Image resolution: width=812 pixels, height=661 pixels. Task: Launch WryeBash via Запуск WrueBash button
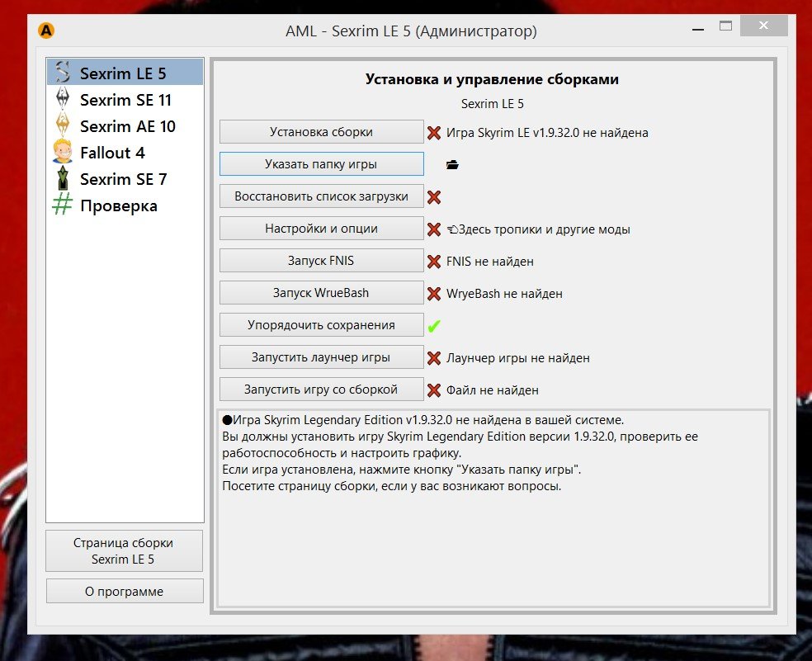coord(321,293)
